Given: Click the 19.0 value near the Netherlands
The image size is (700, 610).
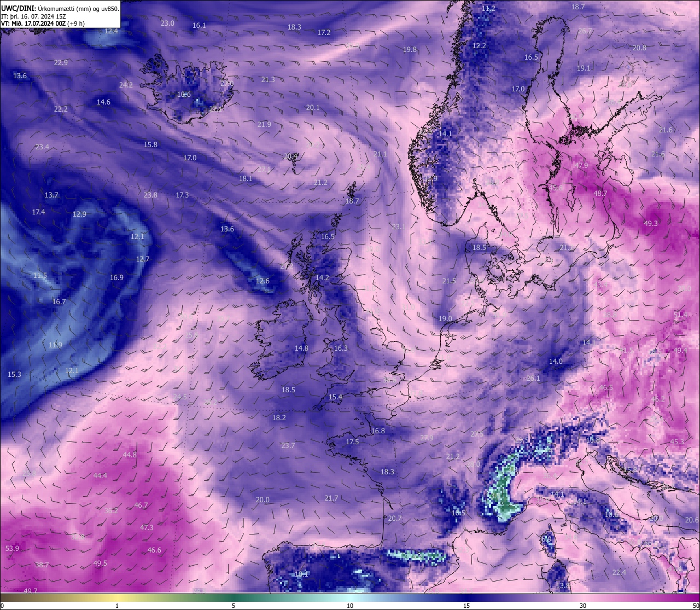Looking at the screenshot, I should [x=445, y=318].
